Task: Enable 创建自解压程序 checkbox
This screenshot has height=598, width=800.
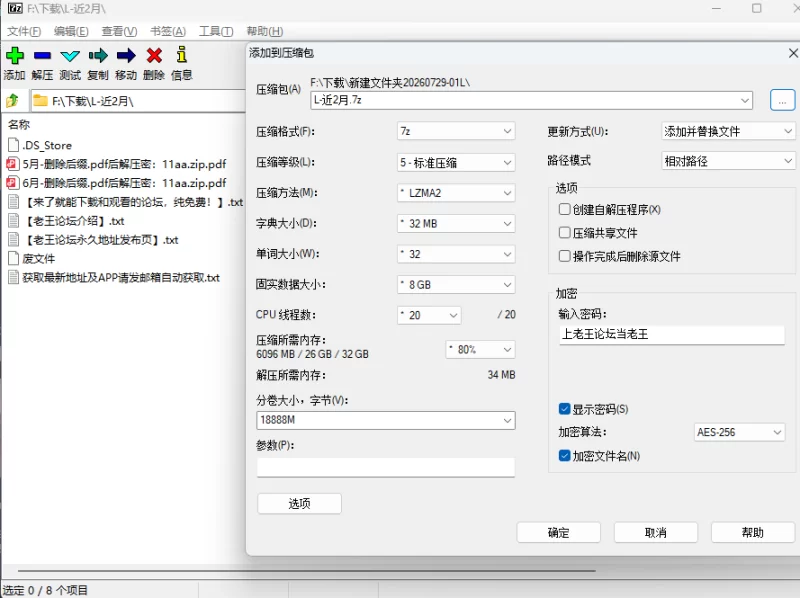Action: [x=564, y=209]
